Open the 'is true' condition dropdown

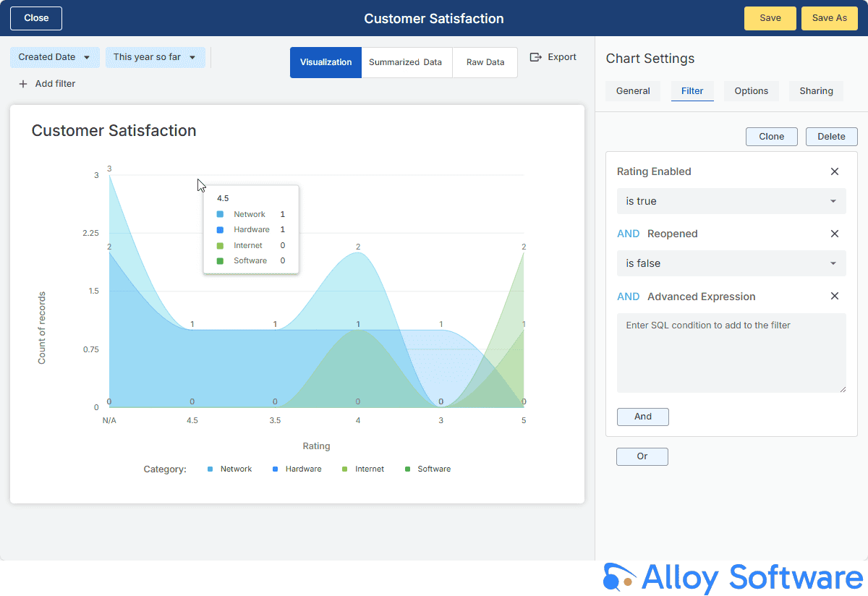pyautogui.click(x=731, y=201)
